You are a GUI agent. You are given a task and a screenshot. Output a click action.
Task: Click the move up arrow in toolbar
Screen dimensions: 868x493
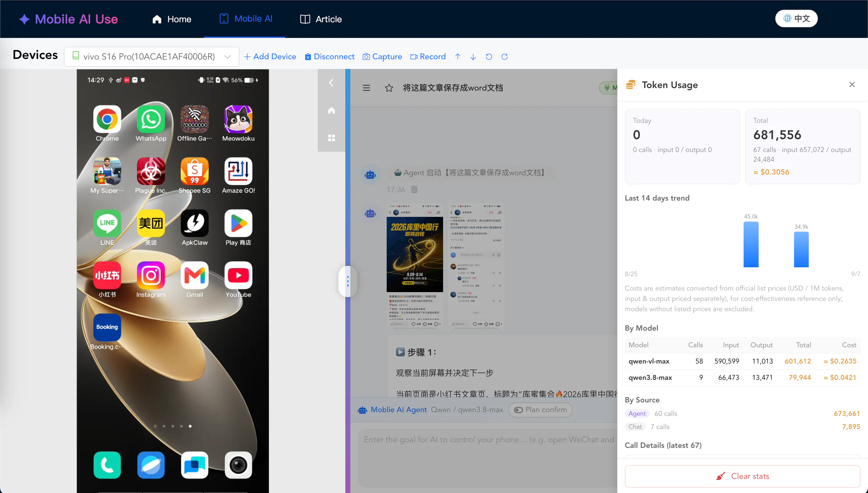click(458, 56)
